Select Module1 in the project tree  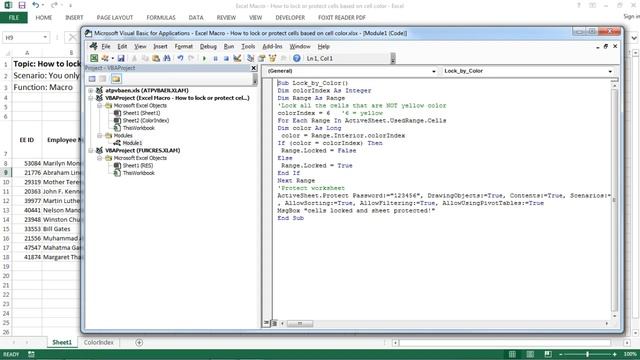click(132, 143)
